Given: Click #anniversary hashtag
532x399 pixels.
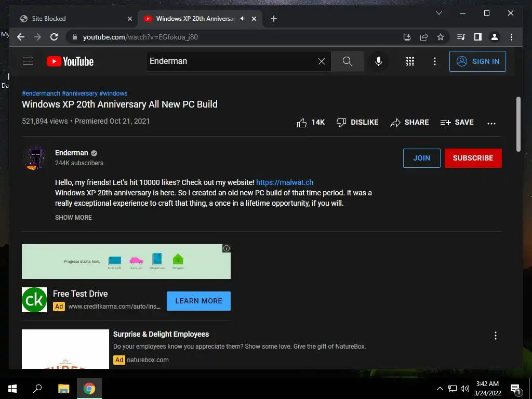Looking at the screenshot, I should pos(79,94).
